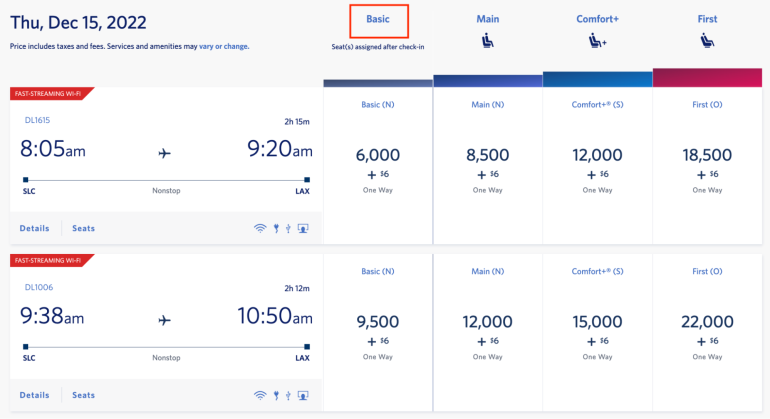View Seats for the 8:05am flight
Viewport: 770px width, 419px height.
83,228
